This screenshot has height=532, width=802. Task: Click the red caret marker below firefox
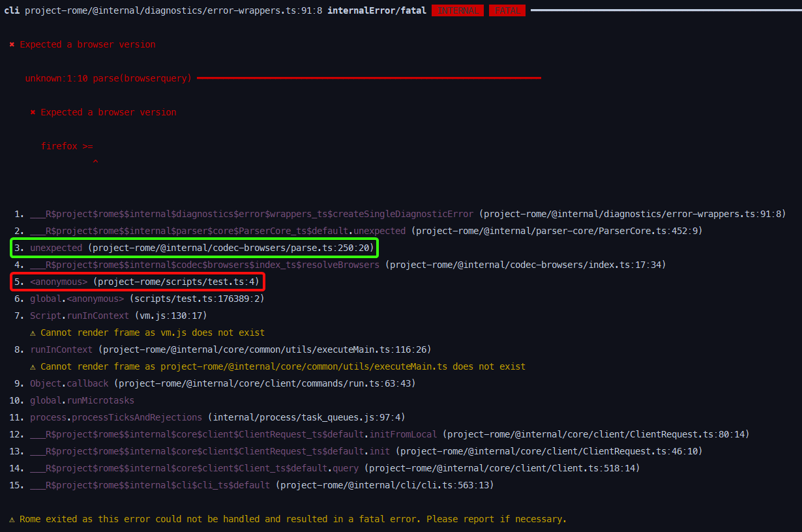[x=95, y=161]
